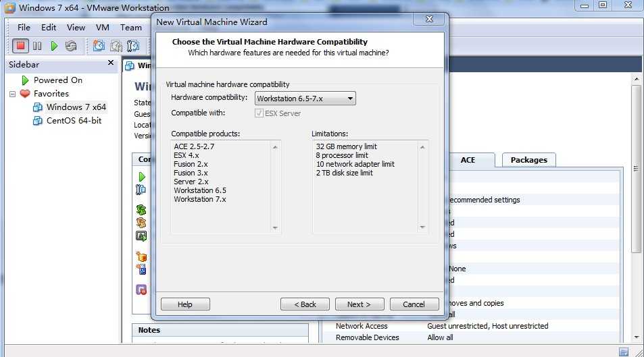
Task: Click the VMware Workstation title bar icon
Action: click(x=10, y=7)
